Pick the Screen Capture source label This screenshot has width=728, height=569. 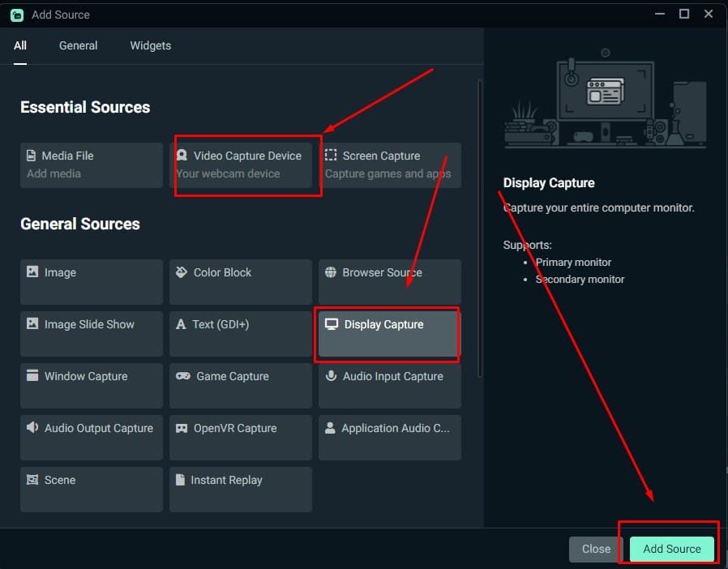(x=381, y=156)
